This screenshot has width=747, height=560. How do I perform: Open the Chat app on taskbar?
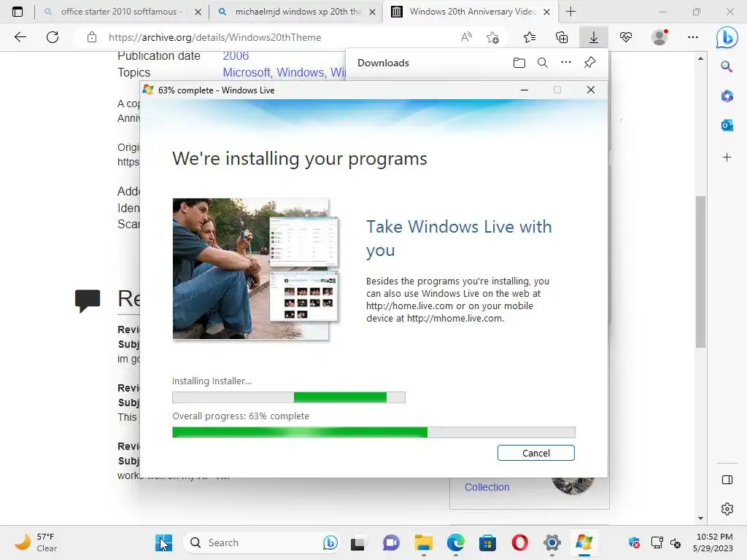pyautogui.click(x=391, y=542)
